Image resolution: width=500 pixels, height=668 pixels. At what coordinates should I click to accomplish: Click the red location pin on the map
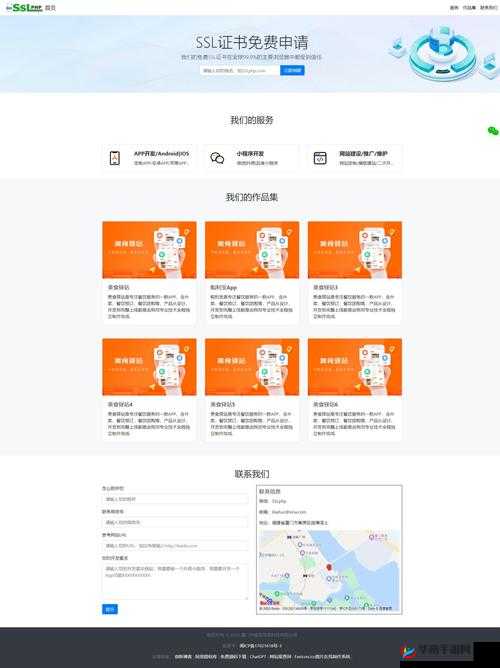tap(328, 567)
